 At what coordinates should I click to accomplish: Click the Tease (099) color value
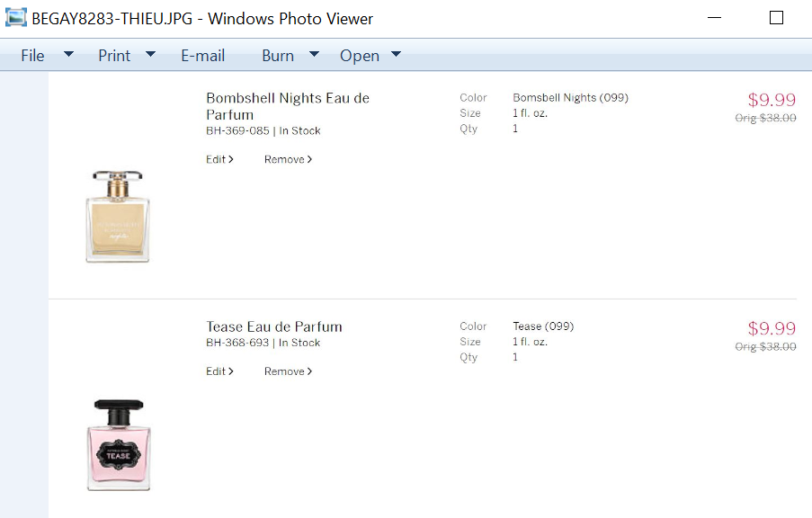pos(543,326)
